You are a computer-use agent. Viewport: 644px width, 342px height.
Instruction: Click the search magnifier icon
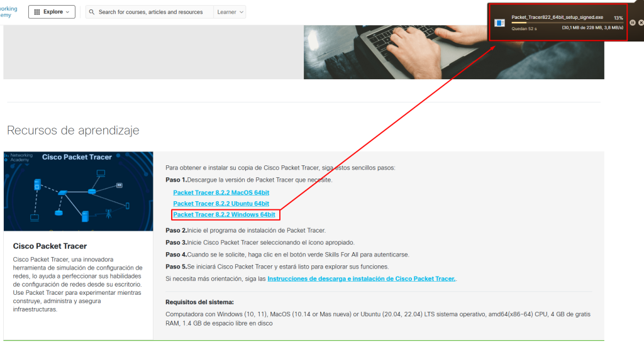(92, 12)
